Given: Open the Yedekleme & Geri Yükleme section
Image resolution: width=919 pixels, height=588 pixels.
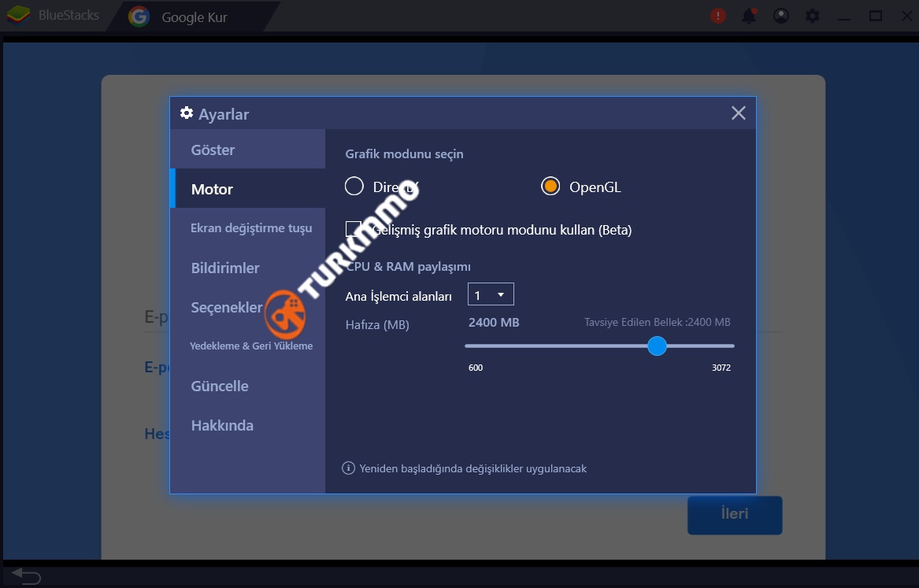Looking at the screenshot, I should 251,346.
